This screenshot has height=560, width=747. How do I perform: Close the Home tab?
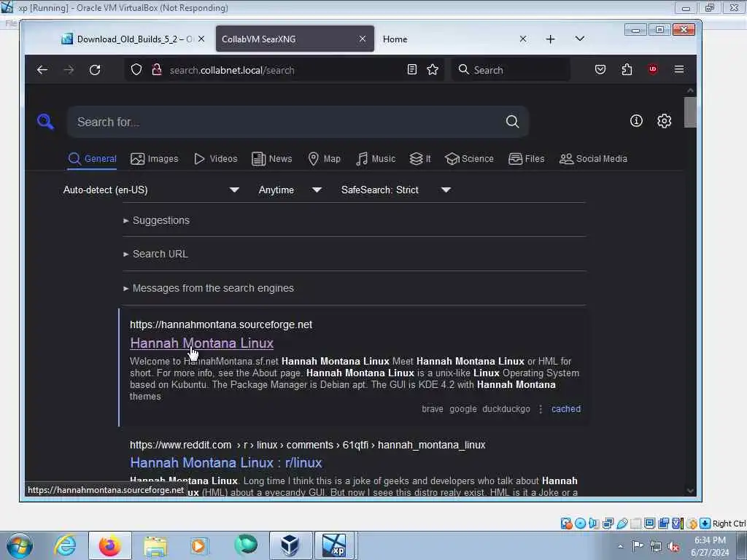click(523, 39)
